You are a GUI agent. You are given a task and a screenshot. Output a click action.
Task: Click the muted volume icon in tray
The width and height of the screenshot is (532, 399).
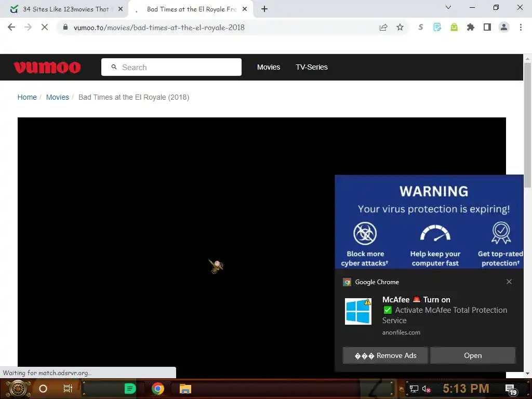pos(426,389)
